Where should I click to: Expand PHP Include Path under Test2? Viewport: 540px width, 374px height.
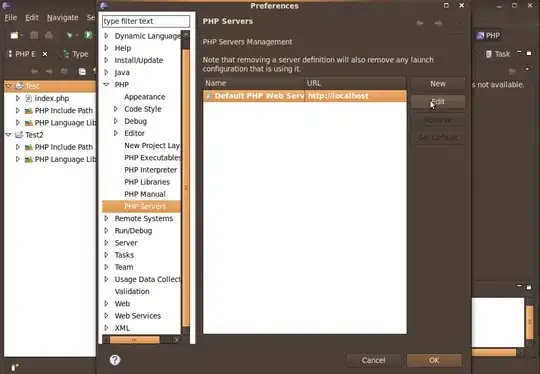(18, 147)
